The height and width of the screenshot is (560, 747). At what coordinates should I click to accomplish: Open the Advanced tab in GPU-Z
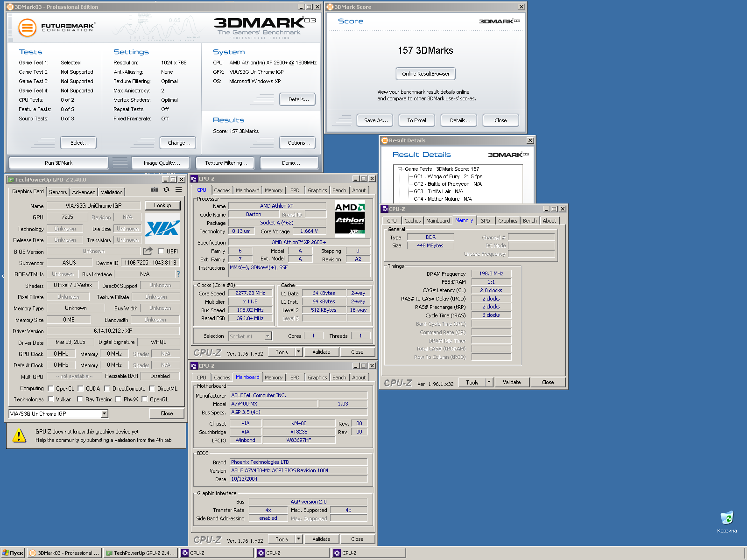[x=84, y=192]
